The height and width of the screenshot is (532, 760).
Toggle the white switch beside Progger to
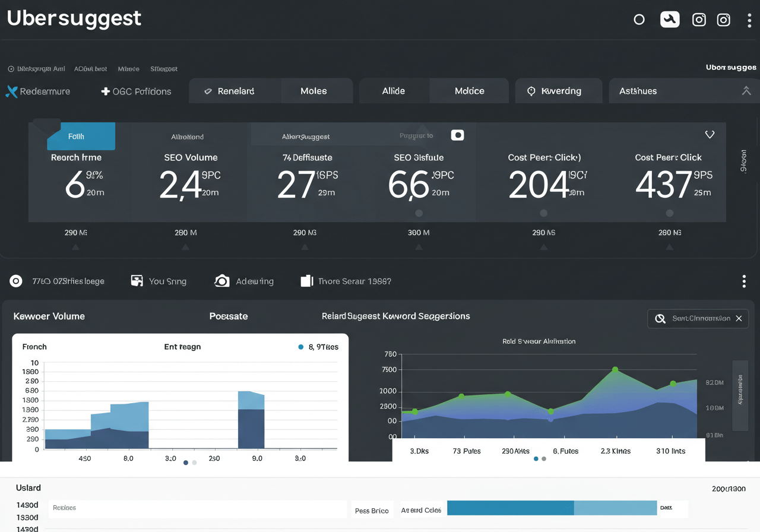pyautogui.click(x=457, y=135)
